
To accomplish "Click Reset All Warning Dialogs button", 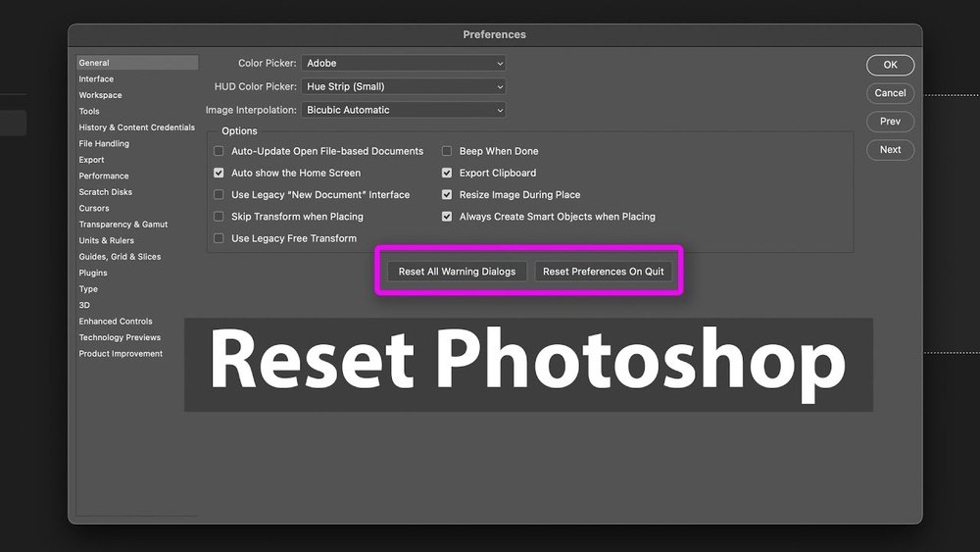I will tap(457, 272).
